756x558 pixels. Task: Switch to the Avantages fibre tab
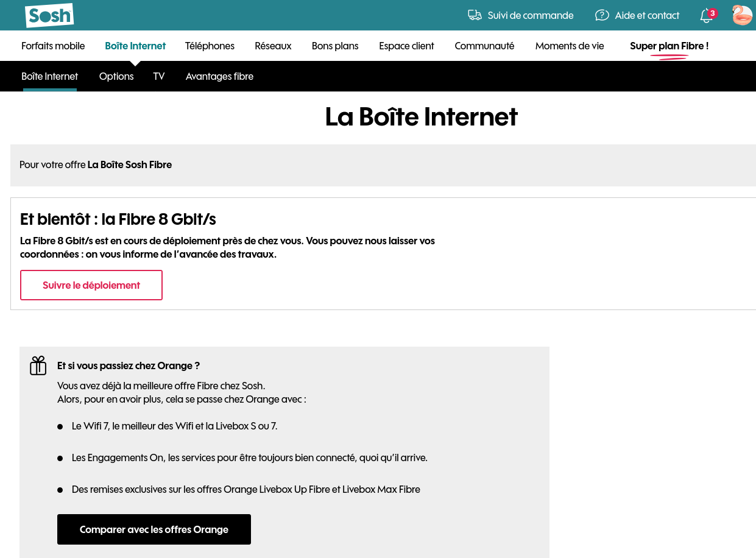coord(219,76)
